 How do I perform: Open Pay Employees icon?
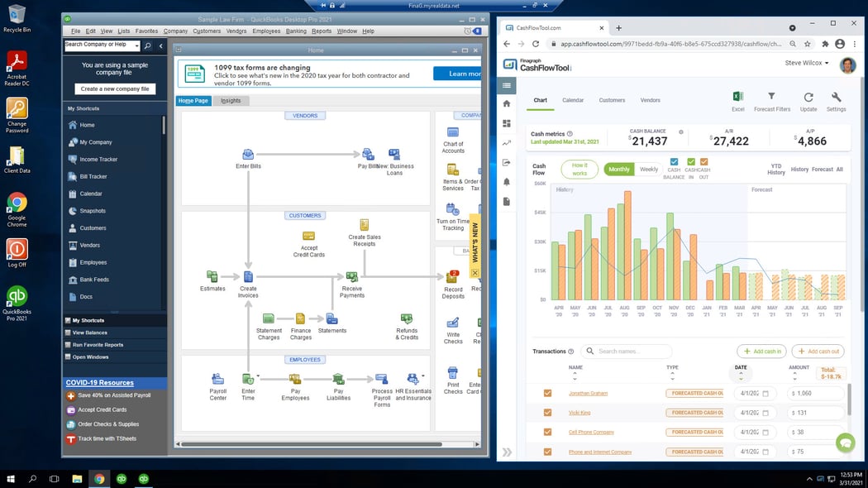(x=295, y=379)
